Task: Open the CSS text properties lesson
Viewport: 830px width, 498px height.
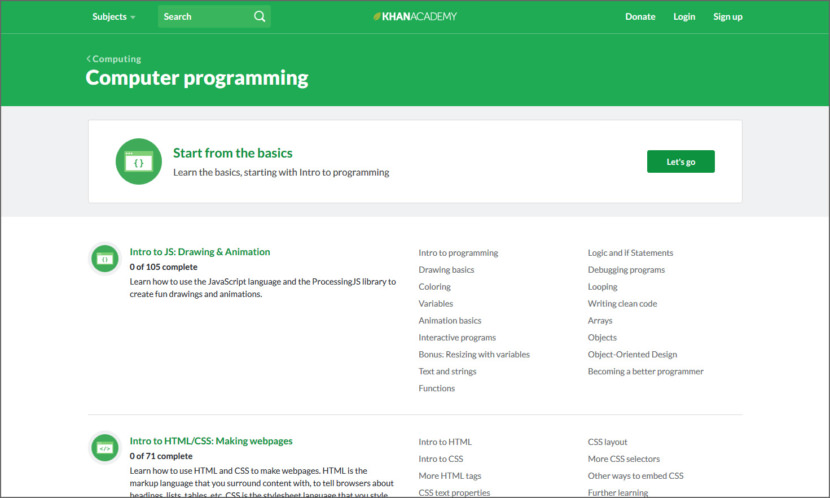Action: pos(454,493)
